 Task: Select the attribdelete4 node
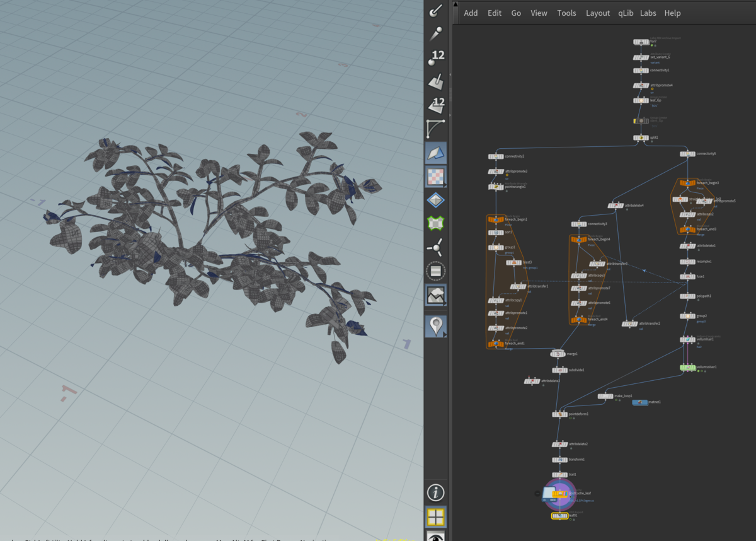(616, 206)
